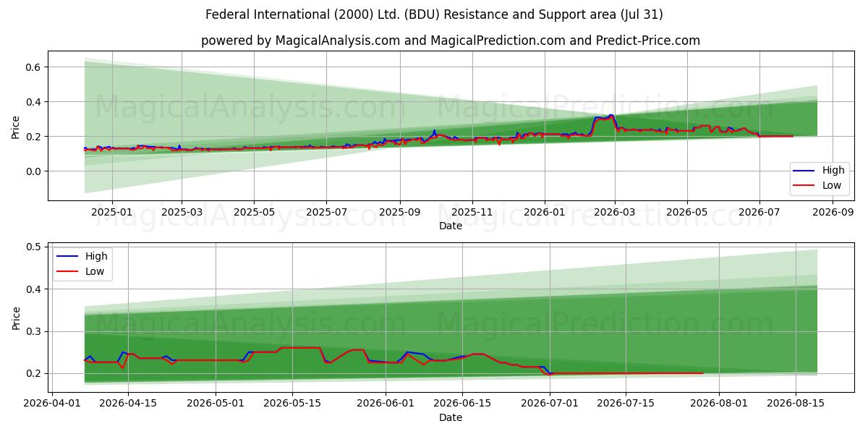Click the '2026-05-01' label on bottom chart
Viewport: 868px width, 434px height.
click(x=216, y=404)
